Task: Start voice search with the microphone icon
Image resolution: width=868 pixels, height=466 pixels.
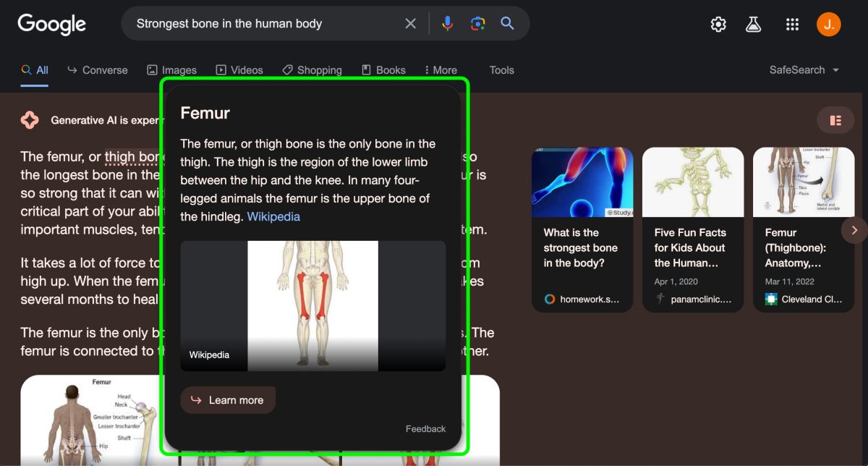Action: click(x=448, y=23)
